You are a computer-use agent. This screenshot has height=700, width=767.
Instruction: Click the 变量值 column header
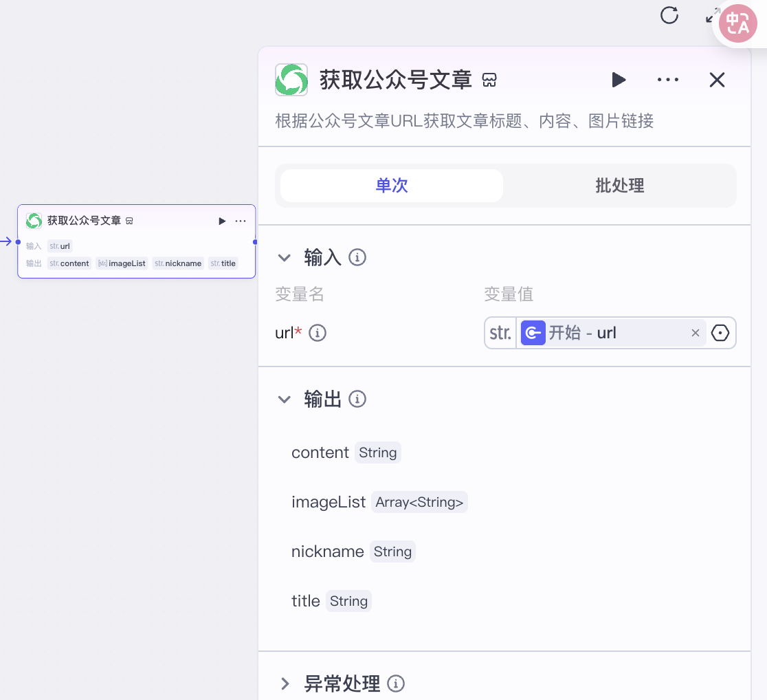[x=509, y=294]
